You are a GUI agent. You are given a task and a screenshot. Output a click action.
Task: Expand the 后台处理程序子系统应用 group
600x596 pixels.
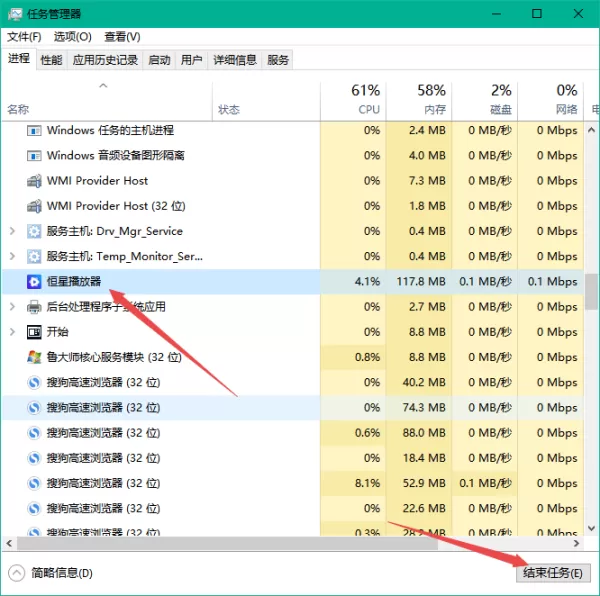(12, 307)
